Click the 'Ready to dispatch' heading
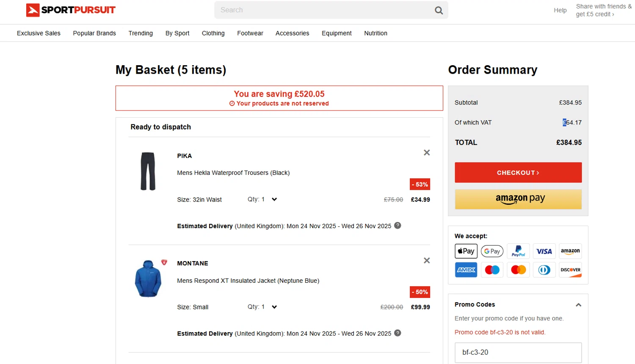 [161, 127]
